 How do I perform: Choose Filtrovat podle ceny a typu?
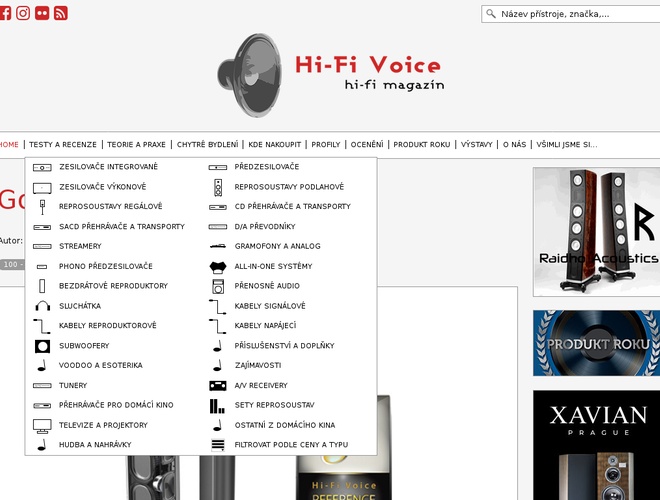pos(291,445)
